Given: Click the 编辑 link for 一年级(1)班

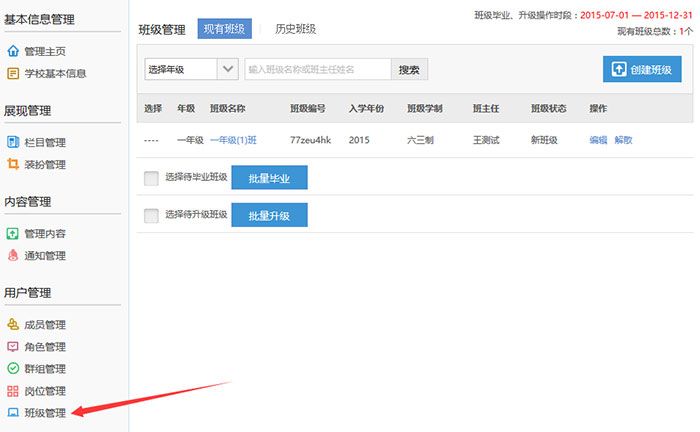Looking at the screenshot, I should tap(598, 140).
